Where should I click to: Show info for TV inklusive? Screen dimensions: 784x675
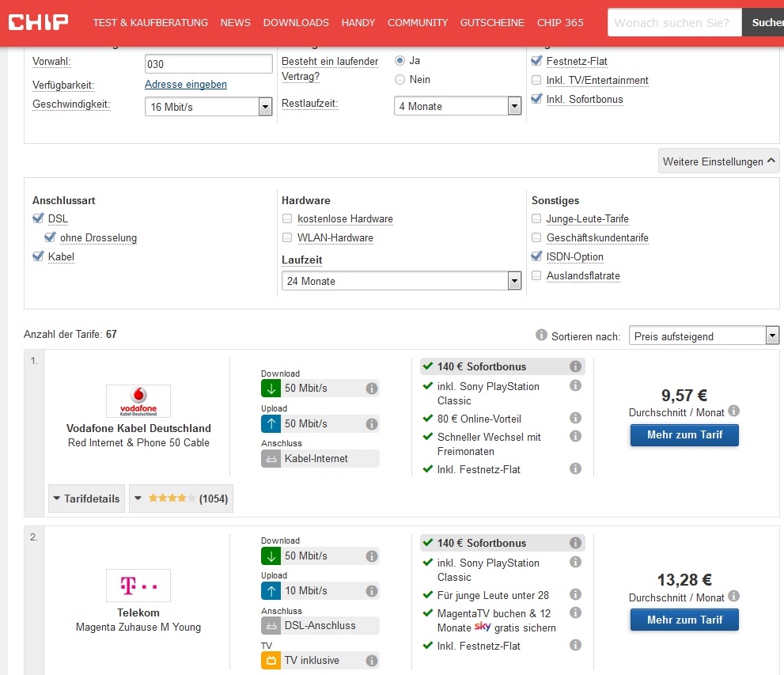click(x=372, y=661)
